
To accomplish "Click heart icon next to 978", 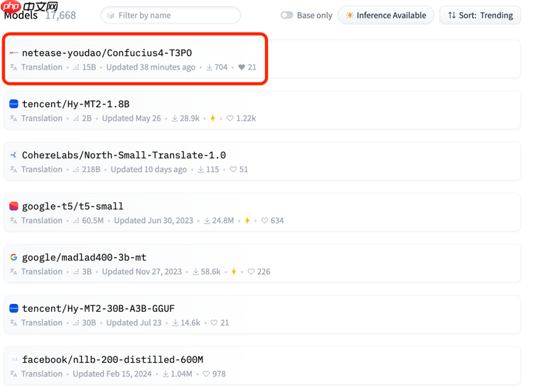I will pyautogui.click(x=206, y=374).
